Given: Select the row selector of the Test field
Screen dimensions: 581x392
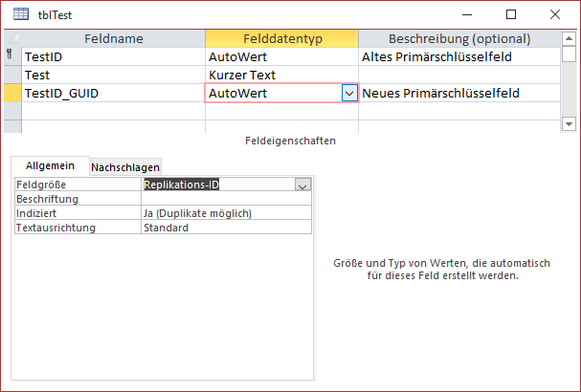Looking at the screenshot, I should coord(11,75).
